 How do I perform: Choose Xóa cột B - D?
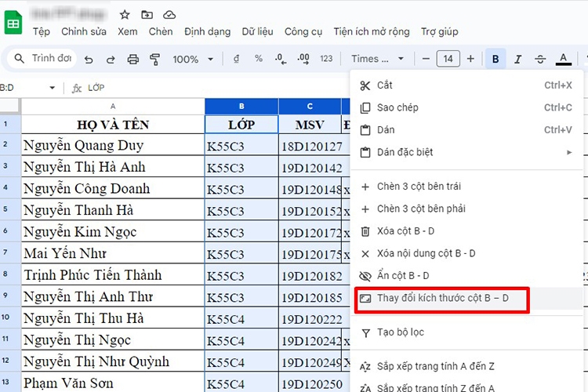coord(466,231)
